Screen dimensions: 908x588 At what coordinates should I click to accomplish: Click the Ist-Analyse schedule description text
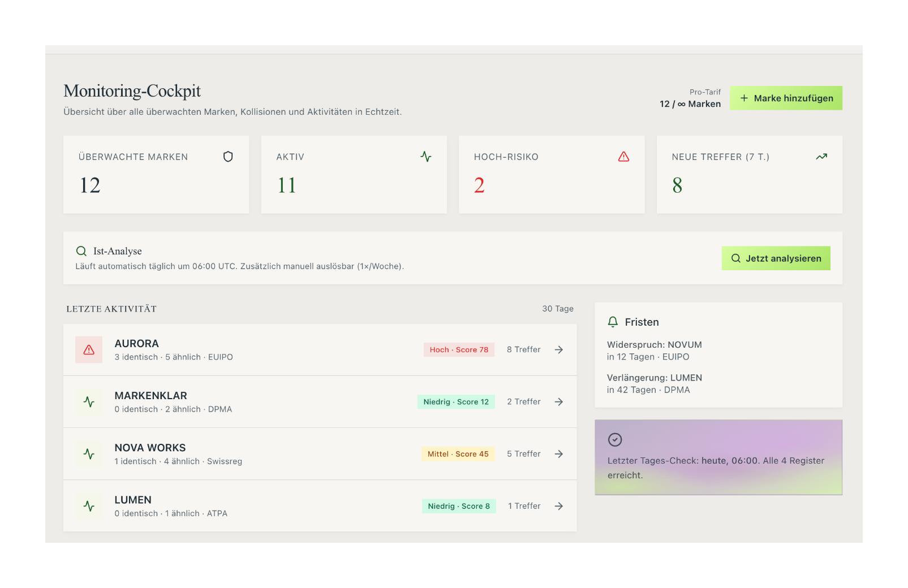coord(240,266)
